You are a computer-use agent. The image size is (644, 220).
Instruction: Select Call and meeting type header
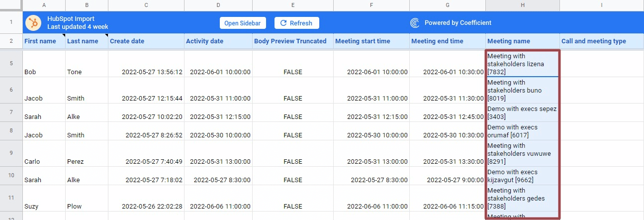tap(601, 41)
